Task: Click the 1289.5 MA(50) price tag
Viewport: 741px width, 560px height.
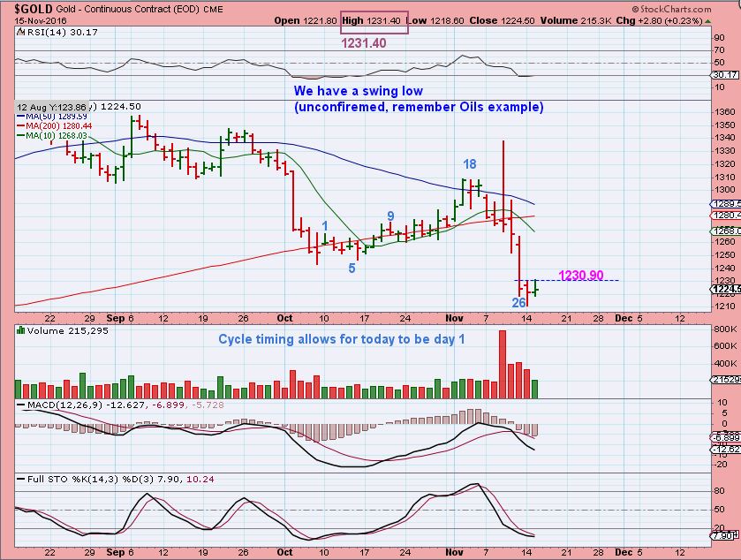Action: (x=726, y=204)
